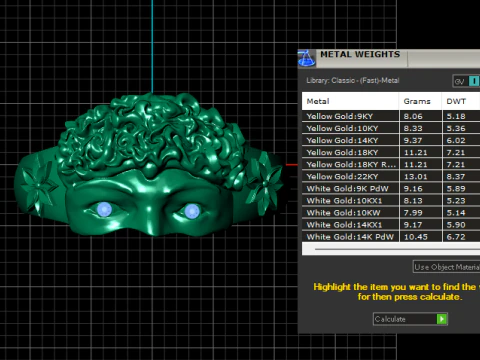The width and height of the screenshot is (480, 360).
Task: Select the left flower ornament on the ring
Action: tap(39, 185)
